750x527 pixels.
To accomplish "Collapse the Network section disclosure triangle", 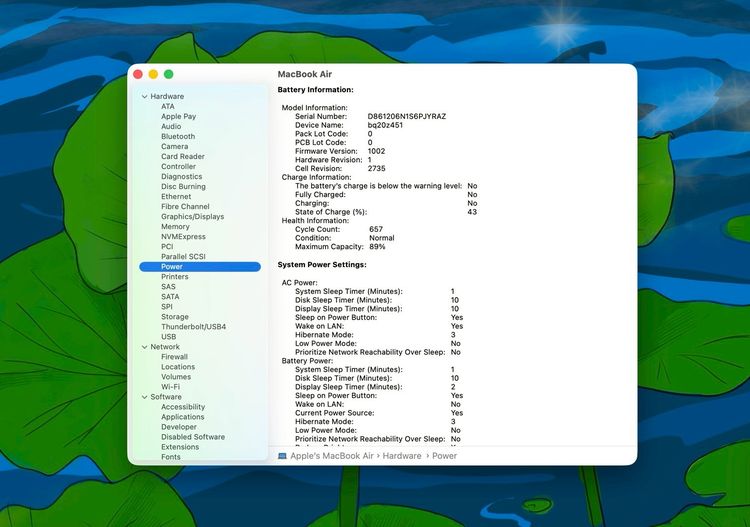I will click(143, 347).
